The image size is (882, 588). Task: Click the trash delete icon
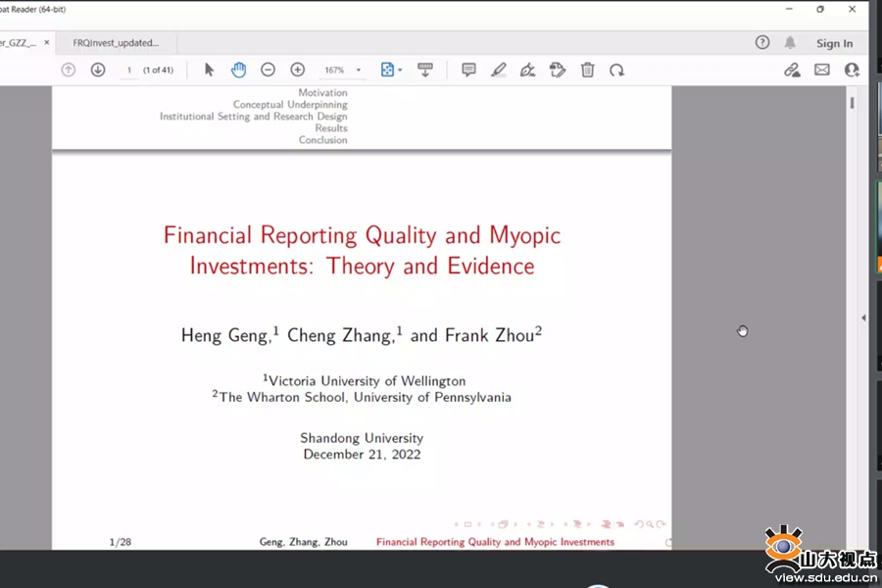(587, 70)
